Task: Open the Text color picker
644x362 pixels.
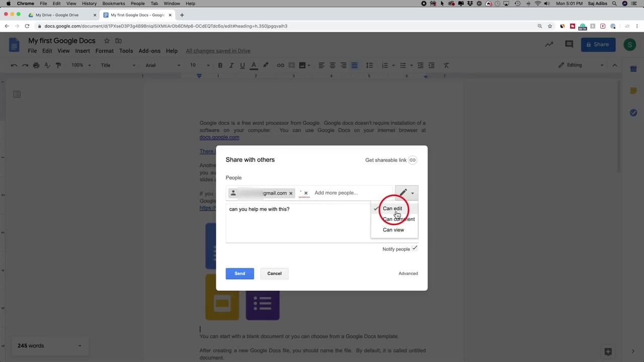Action: pos(254,65)
